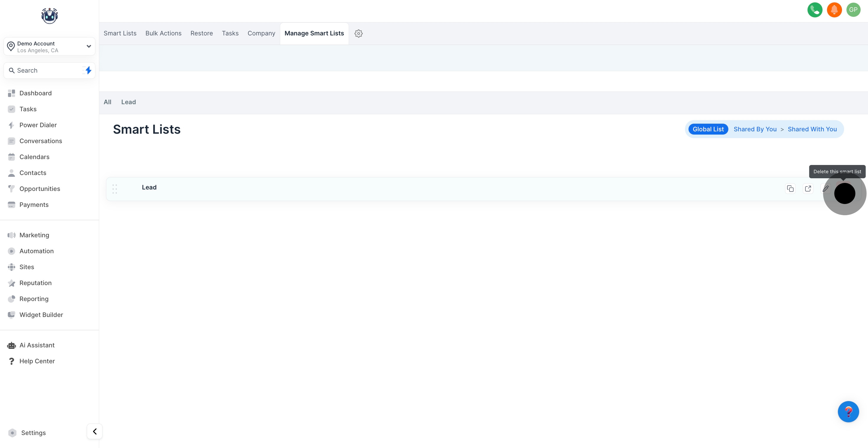868x448 pixels.
Task: Open the orange notifications bell
Action: pyautogui.click(x=834, y=10)
